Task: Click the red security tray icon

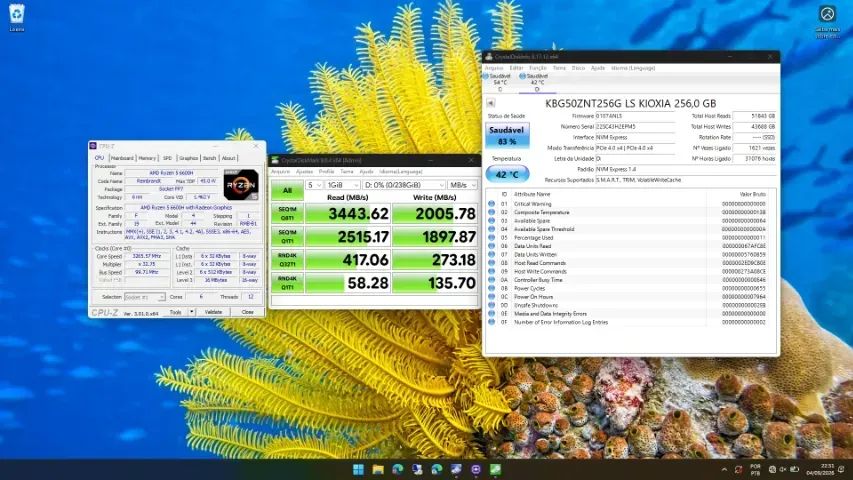Action: pyautogui.click(x=738, y=469)
